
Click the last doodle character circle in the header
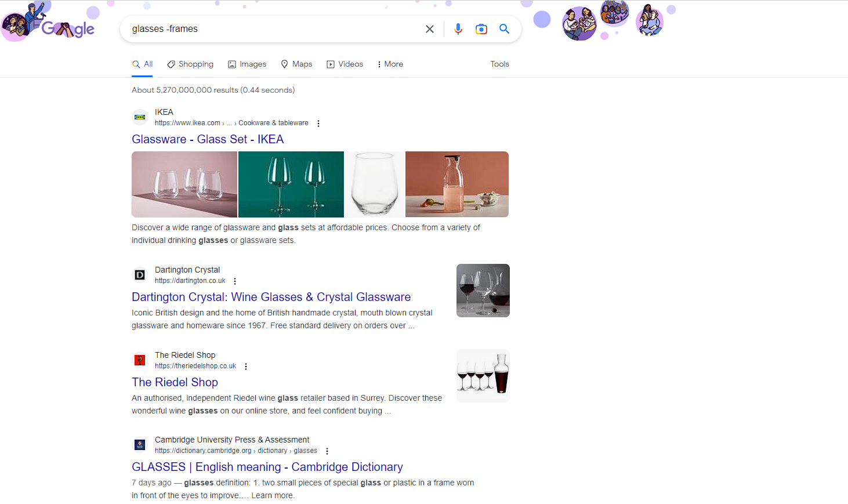(x=650, y=20)
